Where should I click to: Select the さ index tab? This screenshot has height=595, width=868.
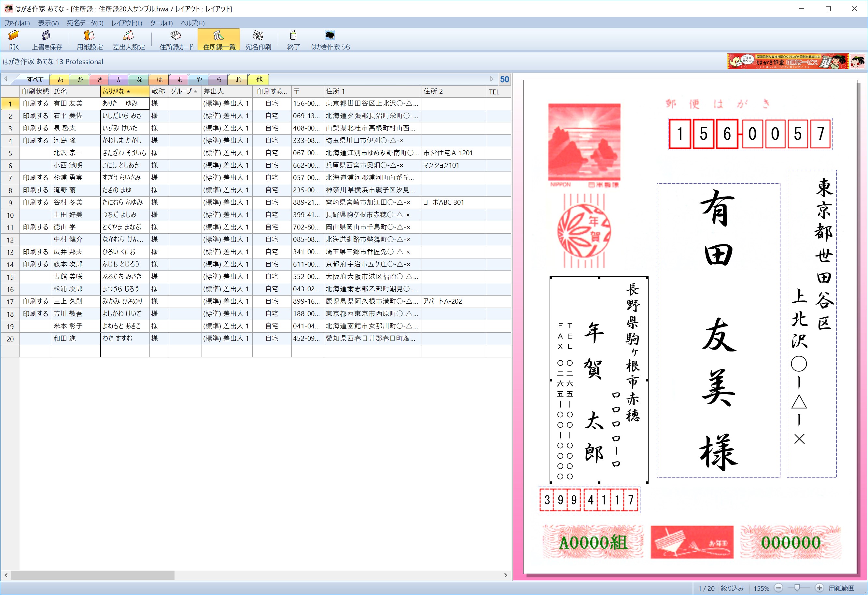click(99, 79)
